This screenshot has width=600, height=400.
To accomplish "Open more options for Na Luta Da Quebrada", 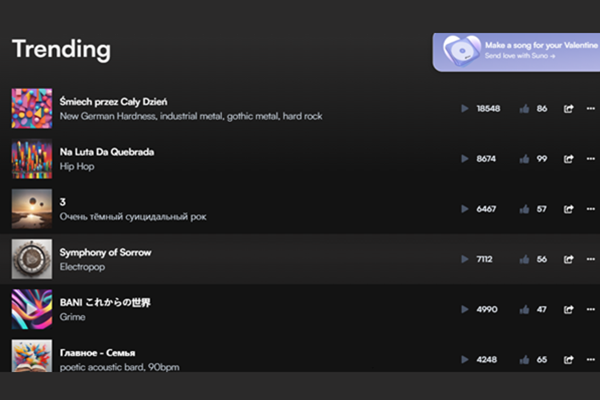I will pyautogui.click(x=591, y=158).
